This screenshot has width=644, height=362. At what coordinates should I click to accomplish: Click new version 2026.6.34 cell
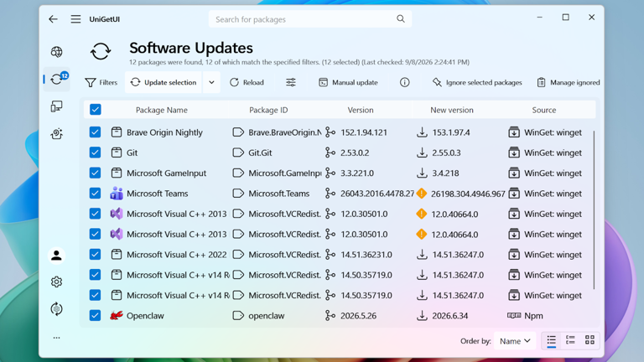pos(450,315)
